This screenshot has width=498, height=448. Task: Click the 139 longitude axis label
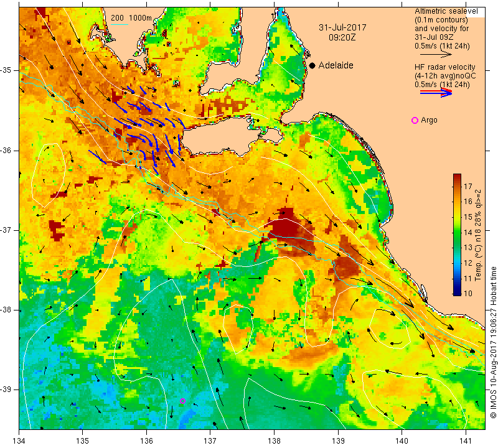point(338,441)
